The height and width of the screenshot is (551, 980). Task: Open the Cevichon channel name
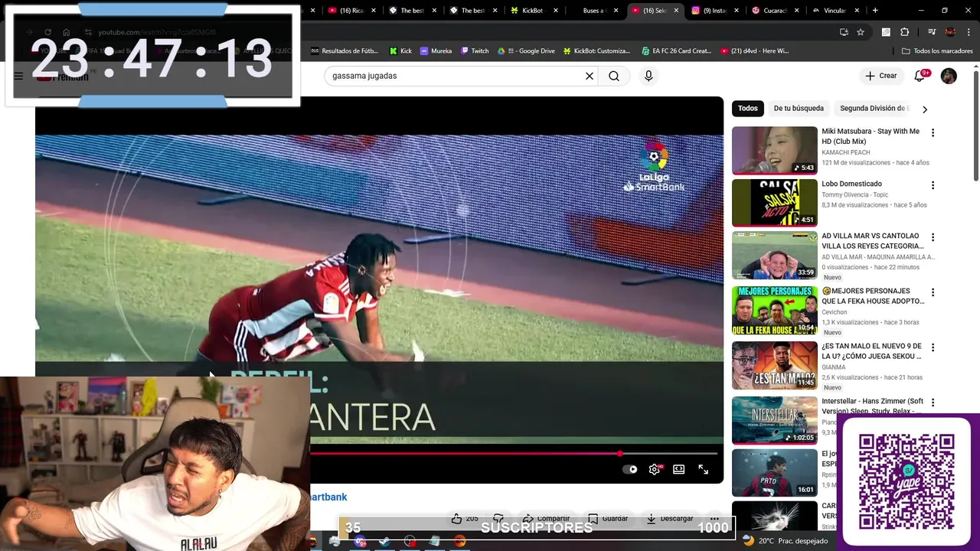[835, 312]
